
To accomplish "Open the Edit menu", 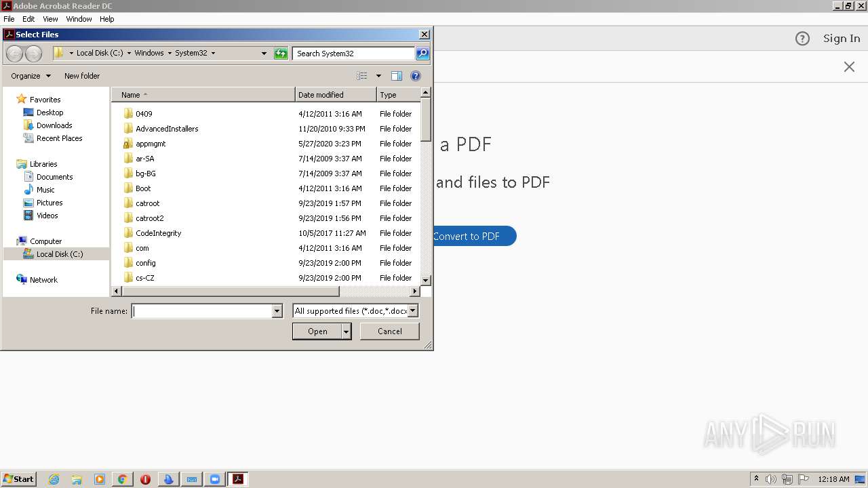I will (x=28, y=19).
